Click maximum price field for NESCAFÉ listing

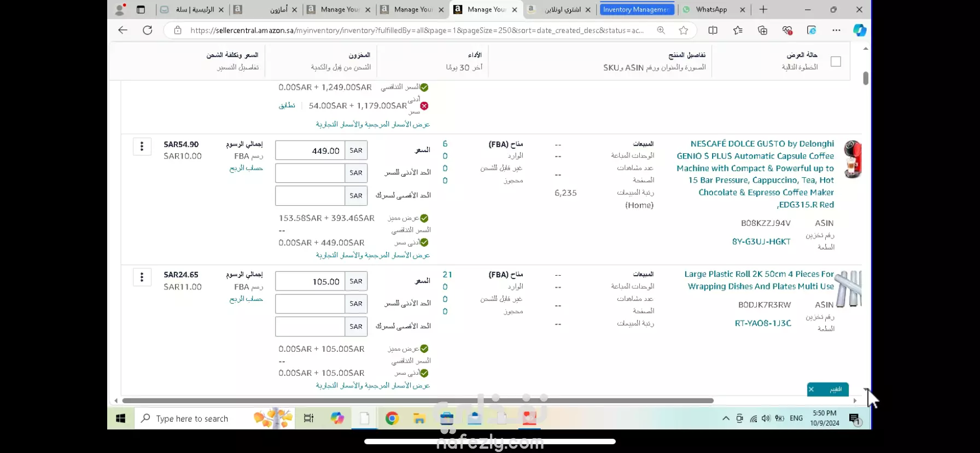(310, 195)
